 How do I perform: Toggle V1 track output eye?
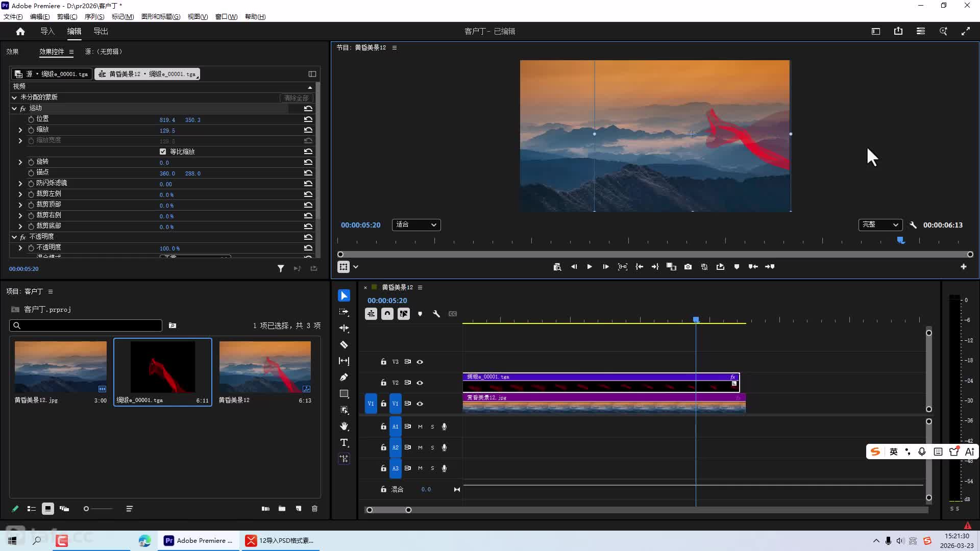tap(420, 404)
